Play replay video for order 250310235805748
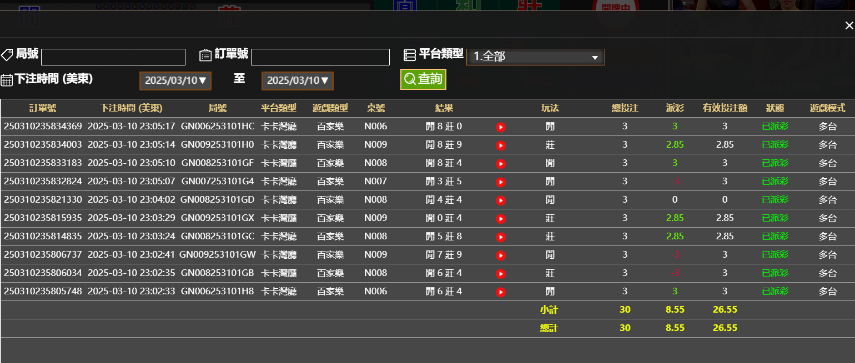Viewport: 855px width, 363px height. click(x=501, y=292)
